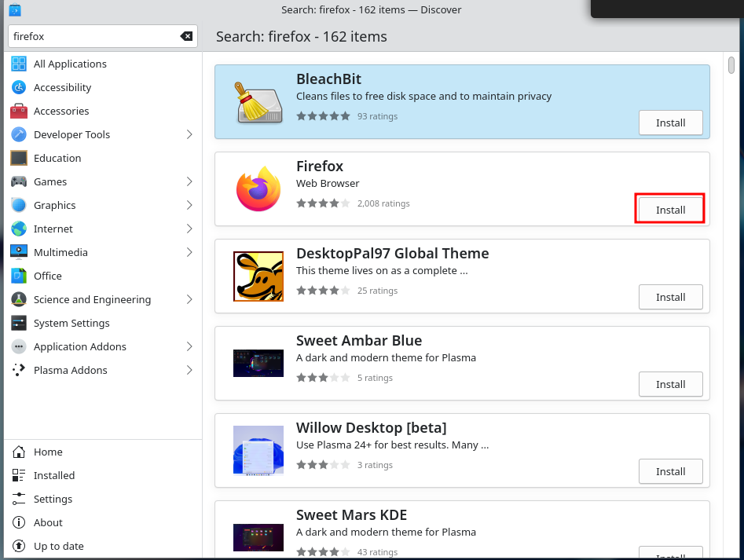Open the Installed page
Image resolution: width=744 pixels, height=560 pixels.
tap(54, 475)
